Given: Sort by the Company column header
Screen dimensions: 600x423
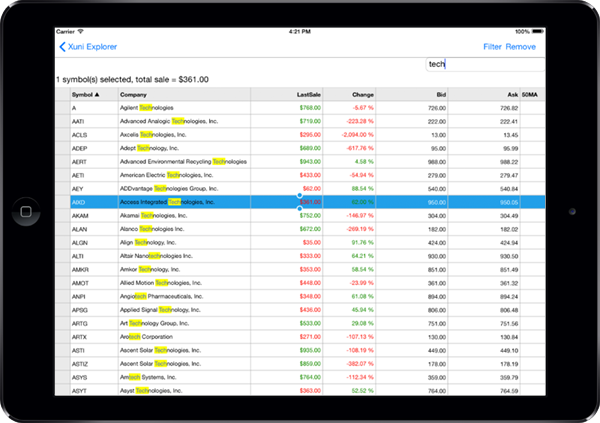Looking at the screenshot, I should pos(184,95).
